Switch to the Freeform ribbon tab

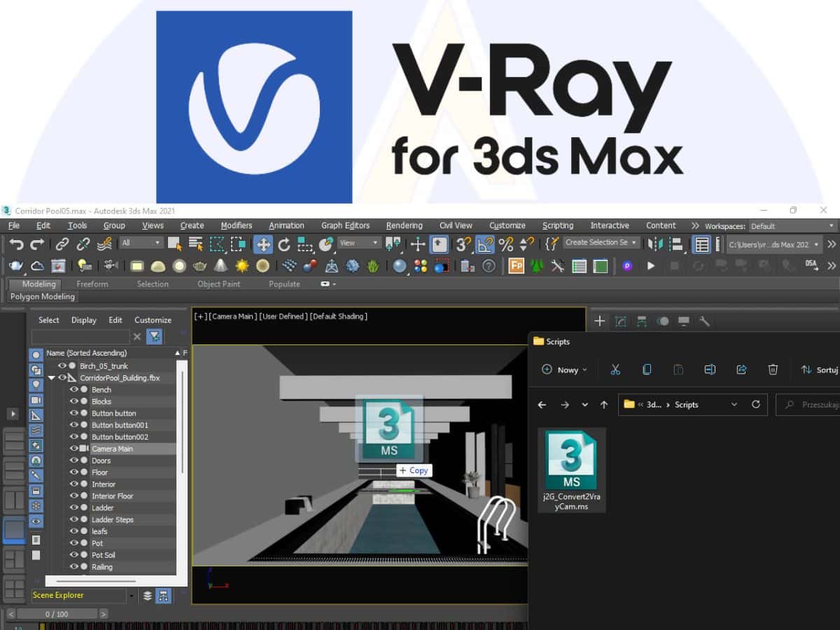[93, 284]
